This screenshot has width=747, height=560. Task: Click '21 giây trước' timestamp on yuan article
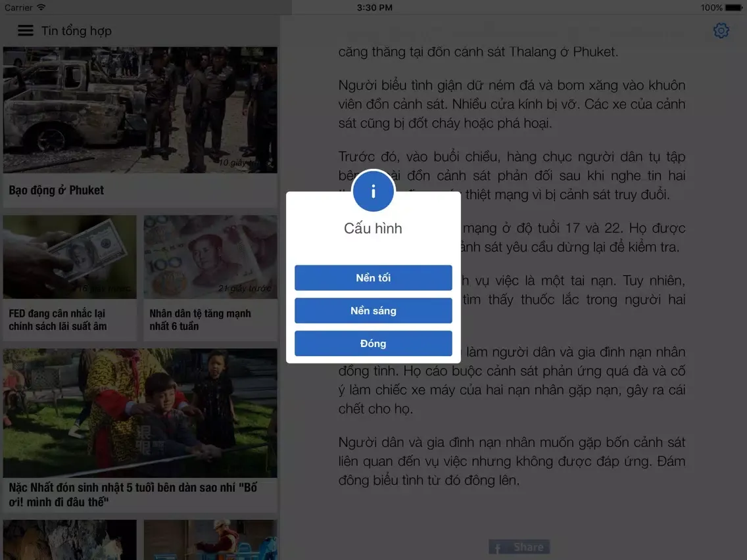tap(245, 289)
